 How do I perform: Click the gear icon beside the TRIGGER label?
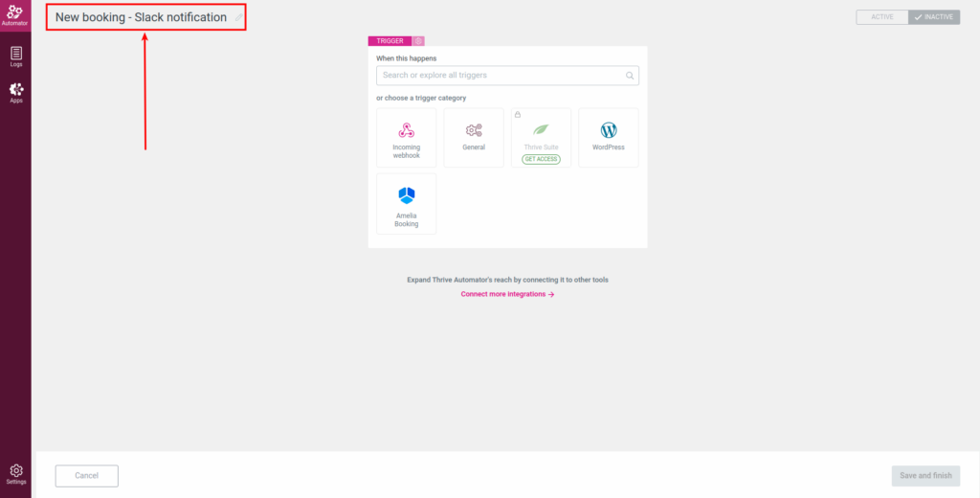418,41
